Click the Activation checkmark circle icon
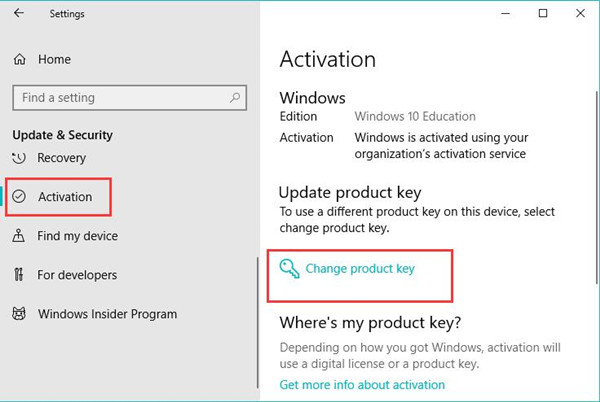The width and height of the screenshot is (600, 402). [x=19, y=197]
